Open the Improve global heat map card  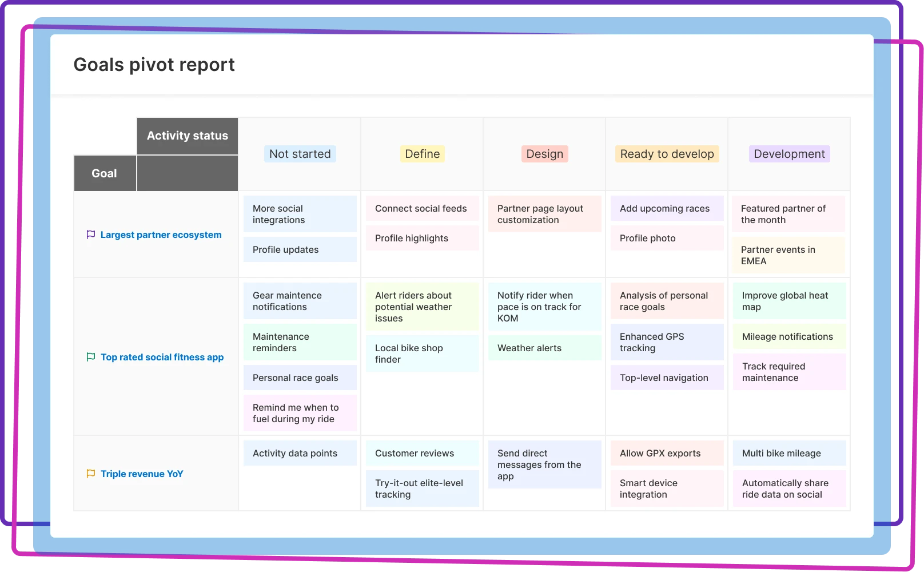[789, 301]
